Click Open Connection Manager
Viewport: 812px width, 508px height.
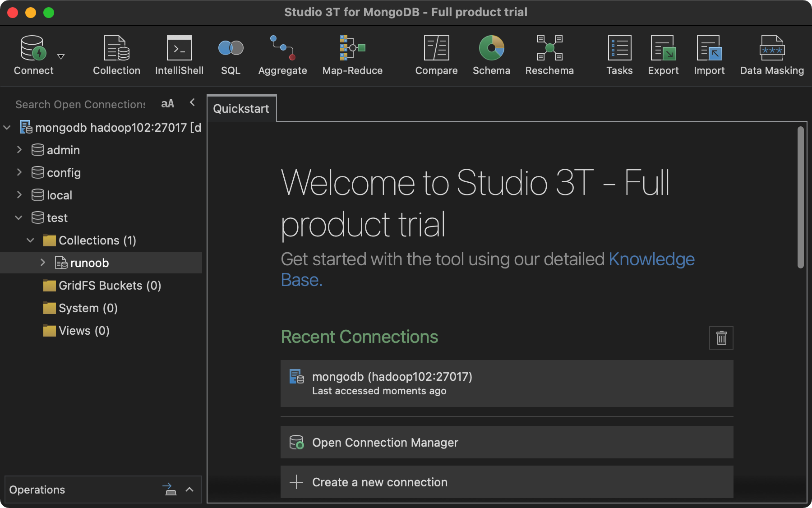[507, 442]
